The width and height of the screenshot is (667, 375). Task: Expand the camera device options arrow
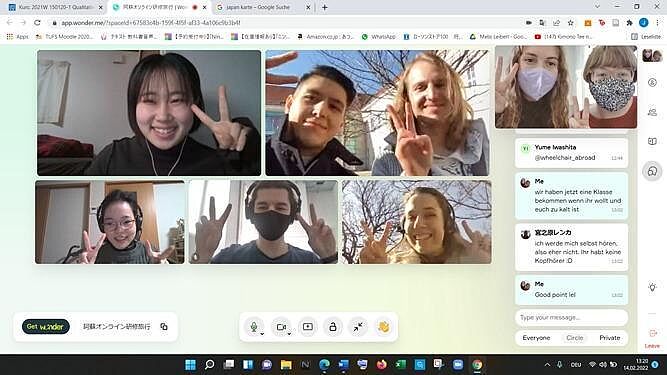(x=289, y=334)
